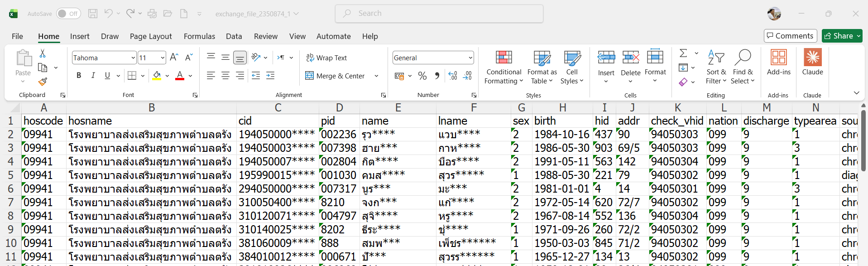Image resolution: width=868 pixels, height=266 pixels.
Task: Center text horizontally
Action: tap(225, 76)
